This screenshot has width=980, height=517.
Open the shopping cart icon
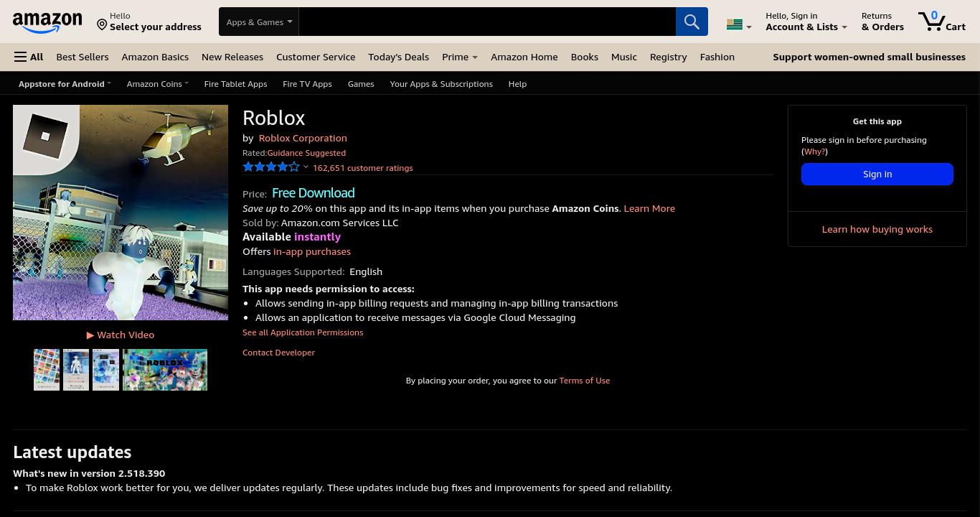pyautogui.click(x=942, y=22)
